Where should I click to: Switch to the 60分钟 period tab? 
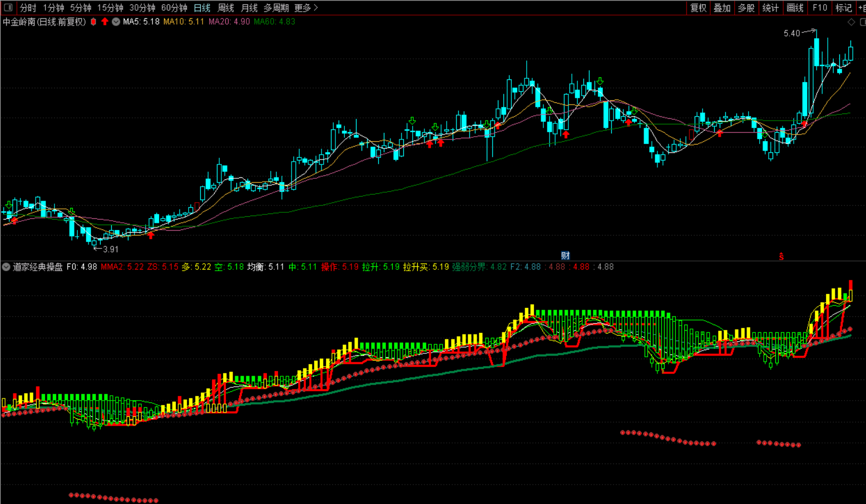(174, 8)
